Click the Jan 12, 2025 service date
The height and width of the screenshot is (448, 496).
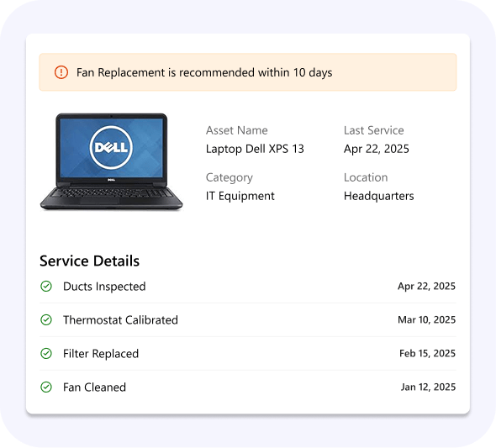[x=428, y=387]
